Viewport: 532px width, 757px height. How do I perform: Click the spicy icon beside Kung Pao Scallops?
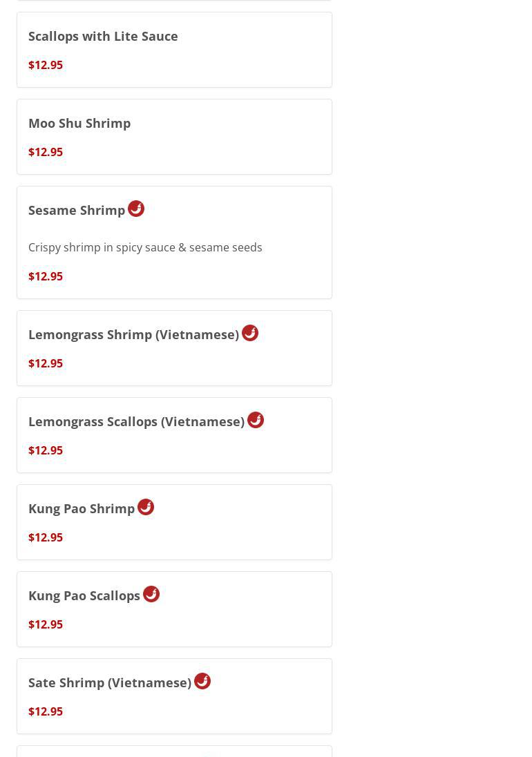pos(151,594)
